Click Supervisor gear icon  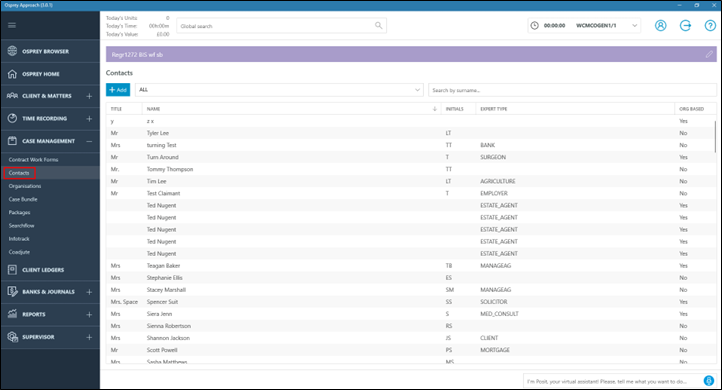click(x=12, y=337)
